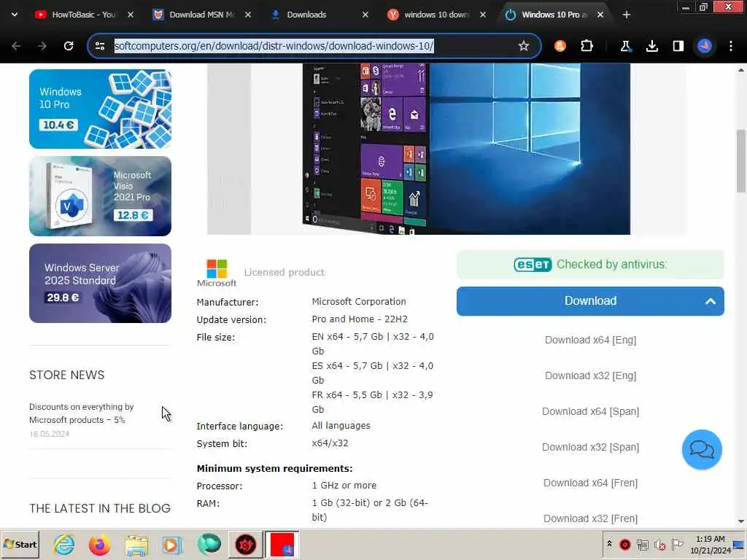Close the Downloads tab

365,15
